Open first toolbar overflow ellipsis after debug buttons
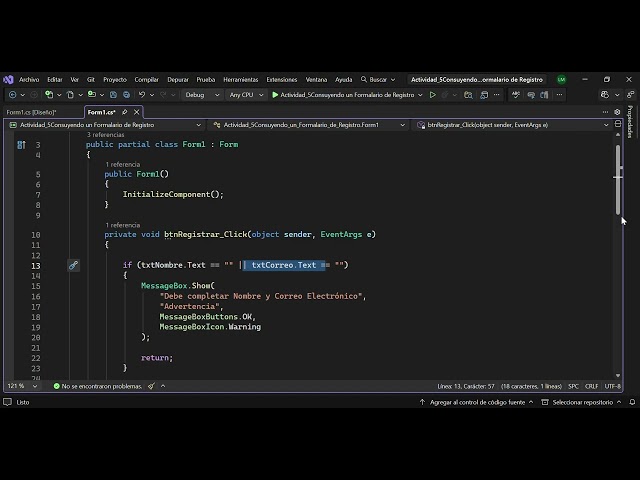This screenshot has width=640, height=480. (496, 95)
